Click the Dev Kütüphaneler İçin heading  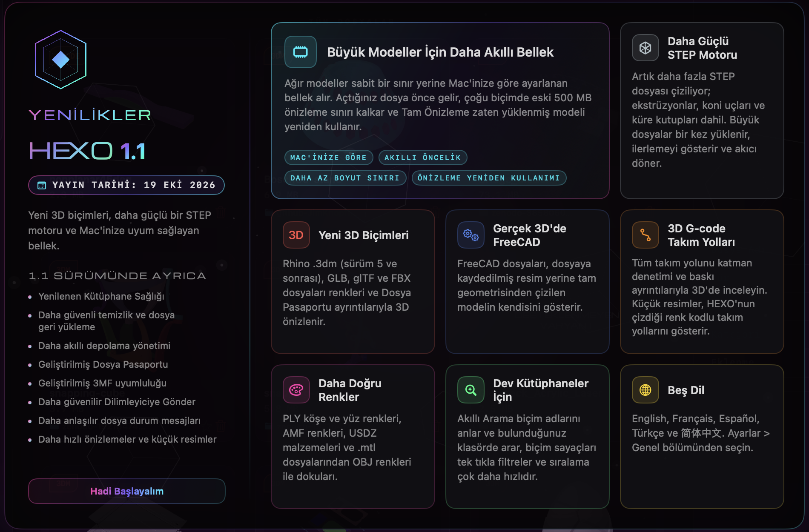pos(541,390)
